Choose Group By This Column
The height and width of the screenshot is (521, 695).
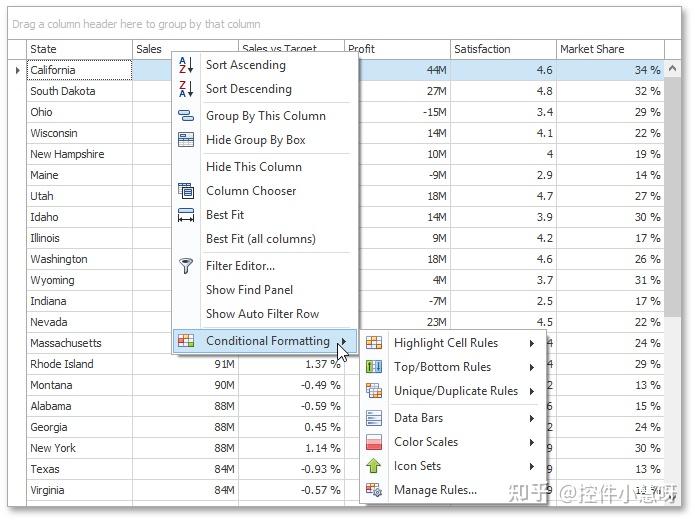(265, 116)
